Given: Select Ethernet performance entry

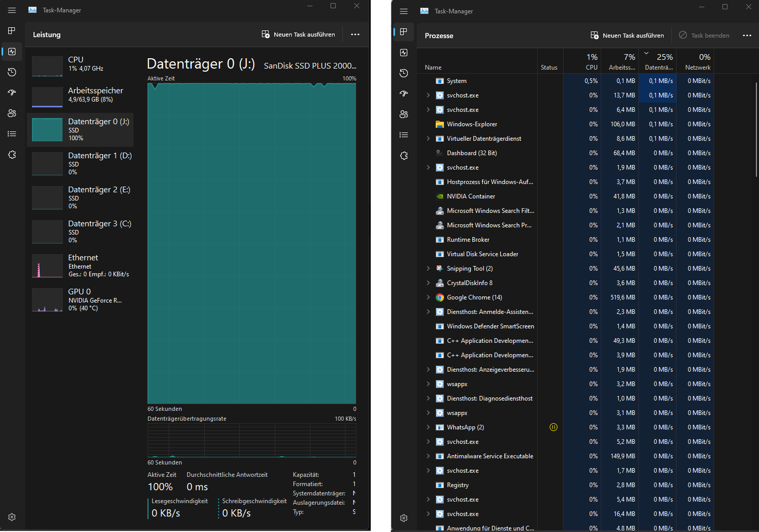Looking at the screenshot, I should [80, 266].
